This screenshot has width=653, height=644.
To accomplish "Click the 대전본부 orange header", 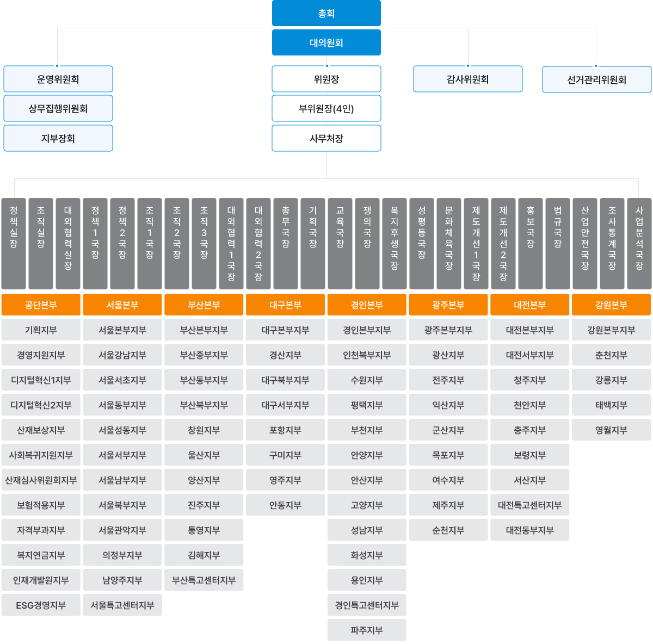I will pos(530,305).
